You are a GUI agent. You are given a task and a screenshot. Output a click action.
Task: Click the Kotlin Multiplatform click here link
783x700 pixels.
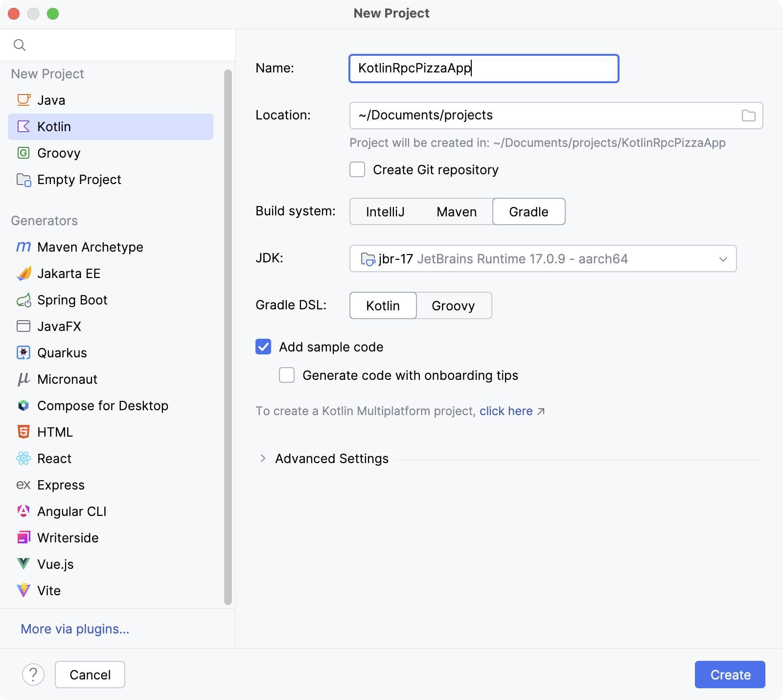pyautogui.click(x=506, y=411)
